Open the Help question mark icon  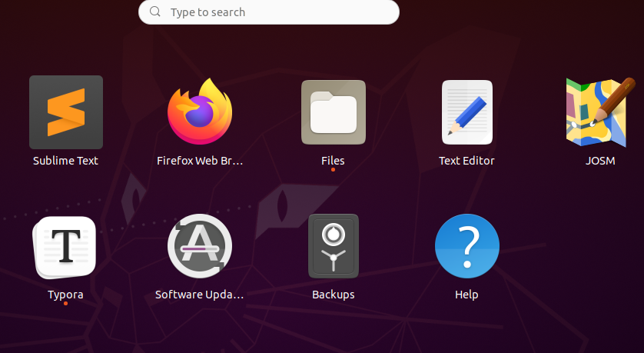[x=467, y=246]
